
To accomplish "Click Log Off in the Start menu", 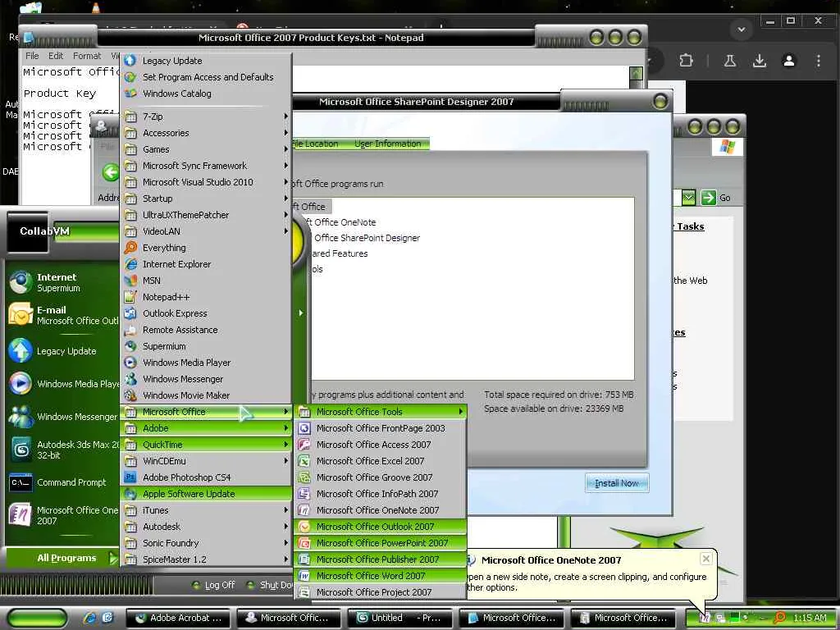I will click(x=213, y=585).
